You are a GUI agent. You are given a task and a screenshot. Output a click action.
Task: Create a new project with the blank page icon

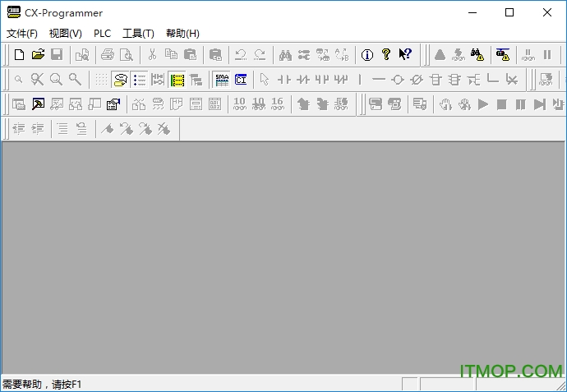(19, 54)
